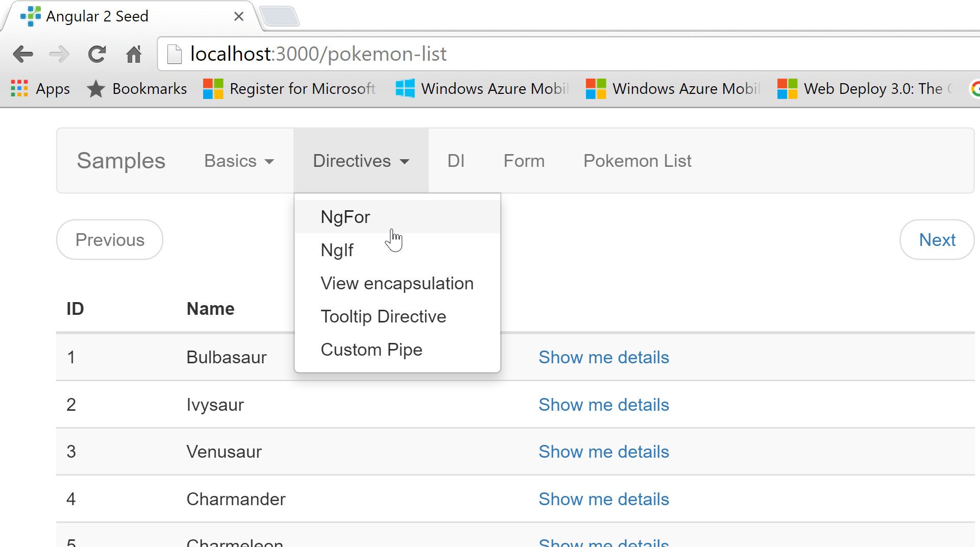Screen dimensions: 980x547
Task: Open a new browser tab
Action: click(x=279, y=16)
